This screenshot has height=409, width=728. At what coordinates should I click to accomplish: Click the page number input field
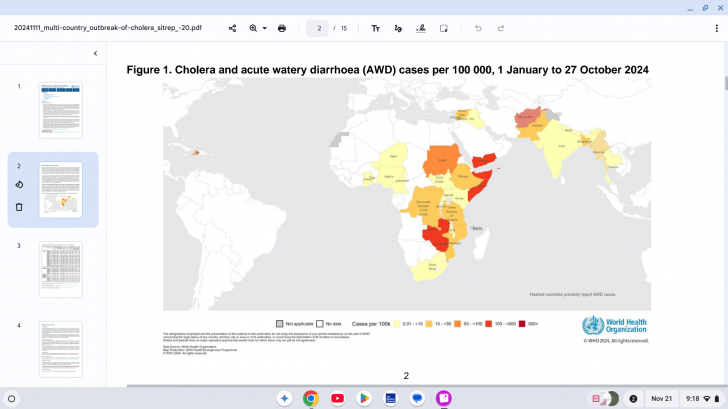click(318, 28)
